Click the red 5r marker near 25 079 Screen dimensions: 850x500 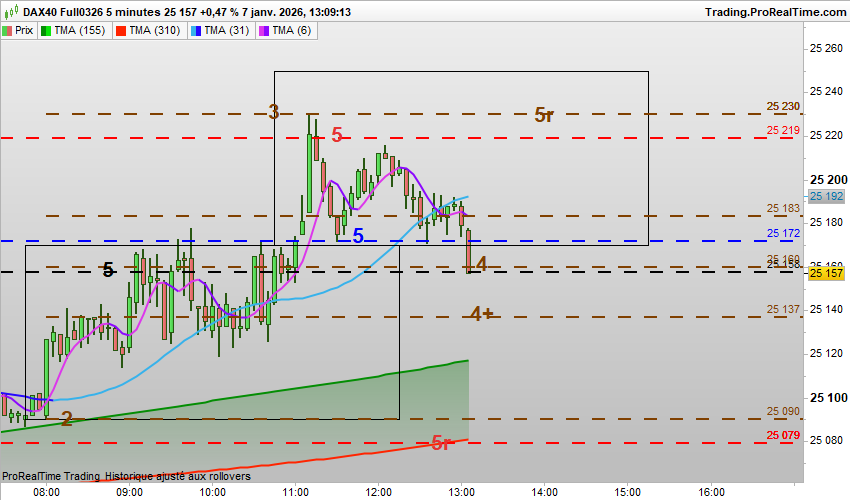click(441, 443)
